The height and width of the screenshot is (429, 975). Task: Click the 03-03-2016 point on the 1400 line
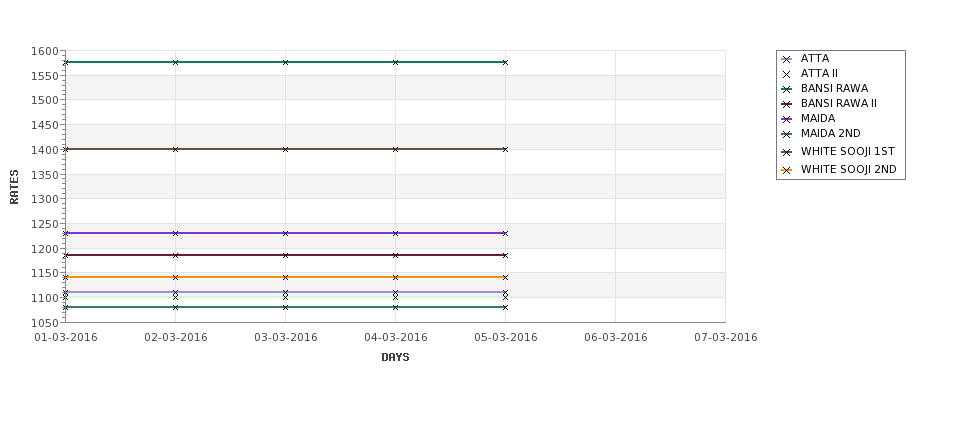(285, 149)
